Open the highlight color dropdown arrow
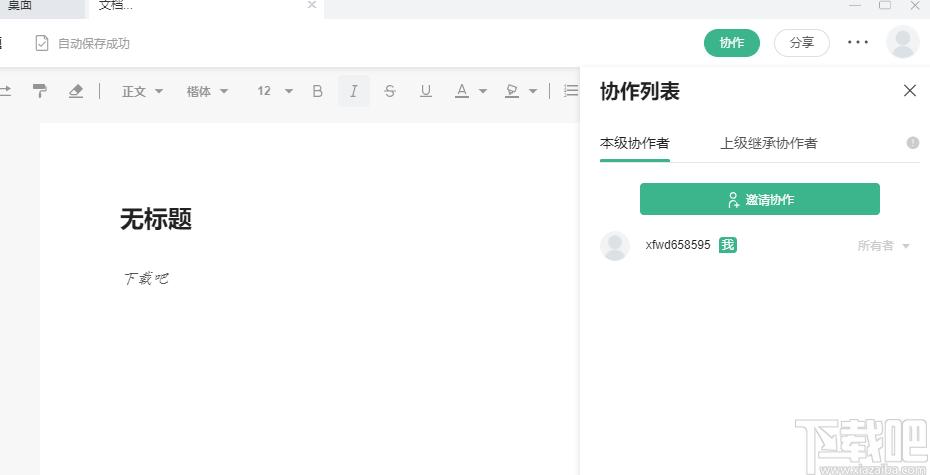 (x=533, y=91)
